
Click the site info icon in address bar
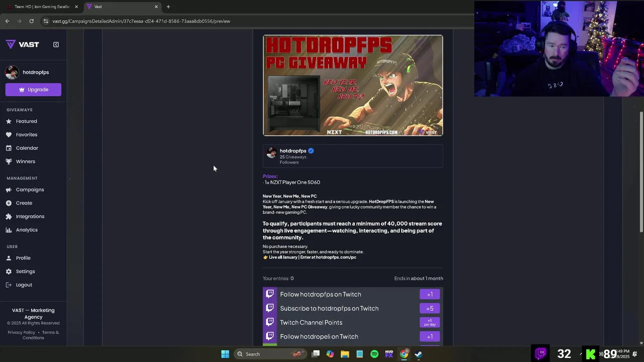coord(46,21)
